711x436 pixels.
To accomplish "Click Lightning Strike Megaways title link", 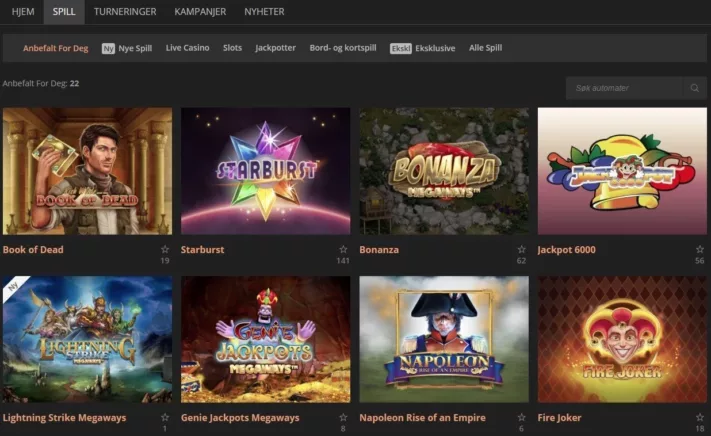I will pyautogui.click(x=64, y=418).
